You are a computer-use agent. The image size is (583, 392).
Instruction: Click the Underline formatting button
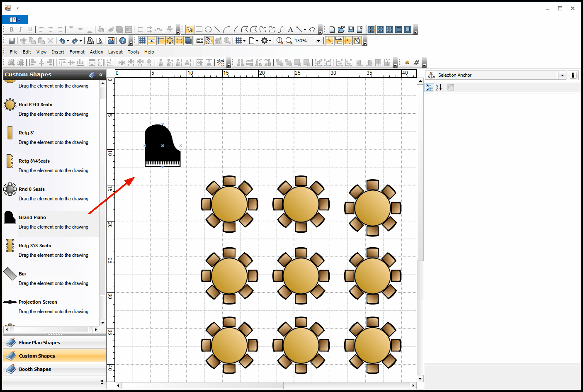click(30, 29)
